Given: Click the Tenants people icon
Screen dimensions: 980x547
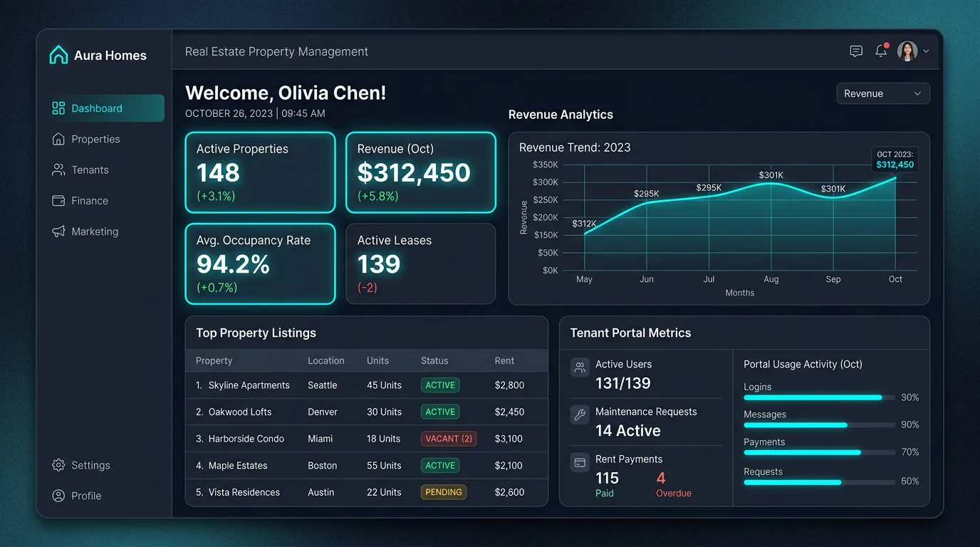Looking at the screenshot, I should click(58, 170).
